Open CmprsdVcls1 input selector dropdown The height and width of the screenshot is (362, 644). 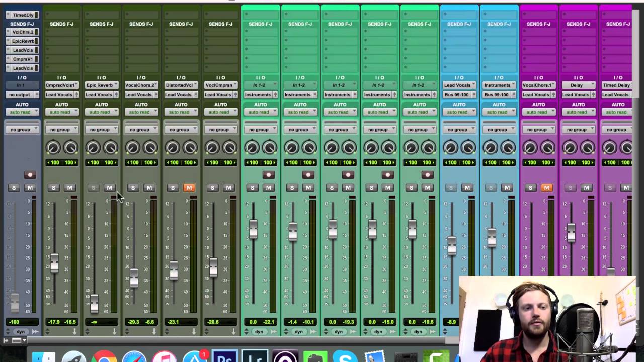pos(61,85)
